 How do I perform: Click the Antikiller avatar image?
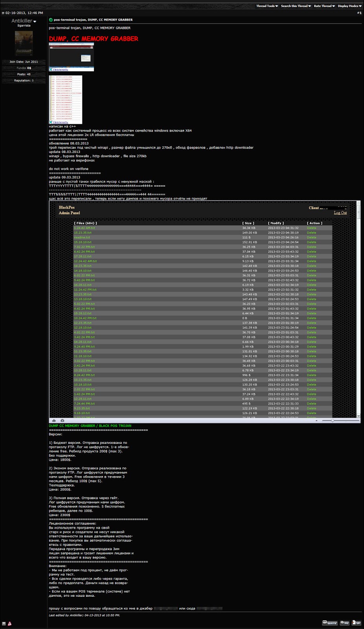pyautogui.click(x=24, y=43)
